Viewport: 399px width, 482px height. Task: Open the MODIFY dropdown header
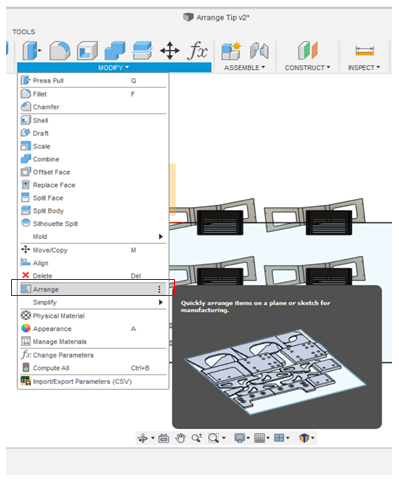[114, 68]
